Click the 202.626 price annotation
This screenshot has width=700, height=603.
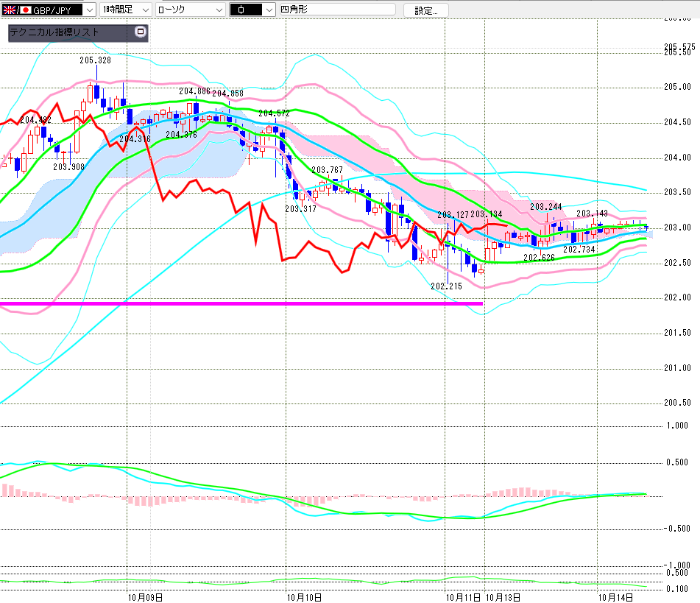pyautogui.click(x=538, y=258)
